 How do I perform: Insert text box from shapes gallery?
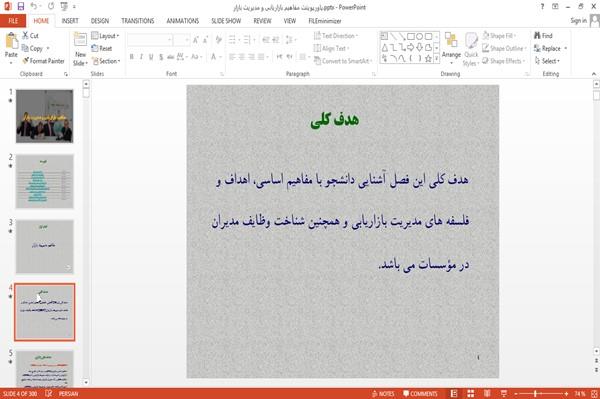click(385, 36)
